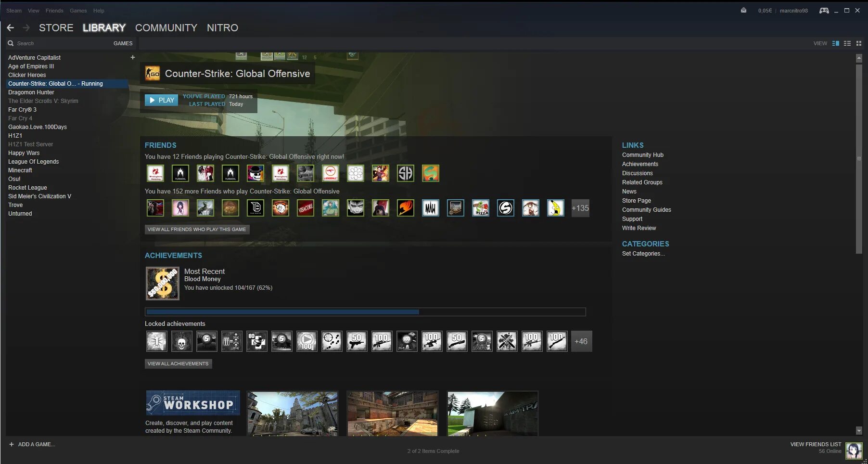The image size is (868, 464).
Task: Go to the LIBRARY tab
Action: 104,28
